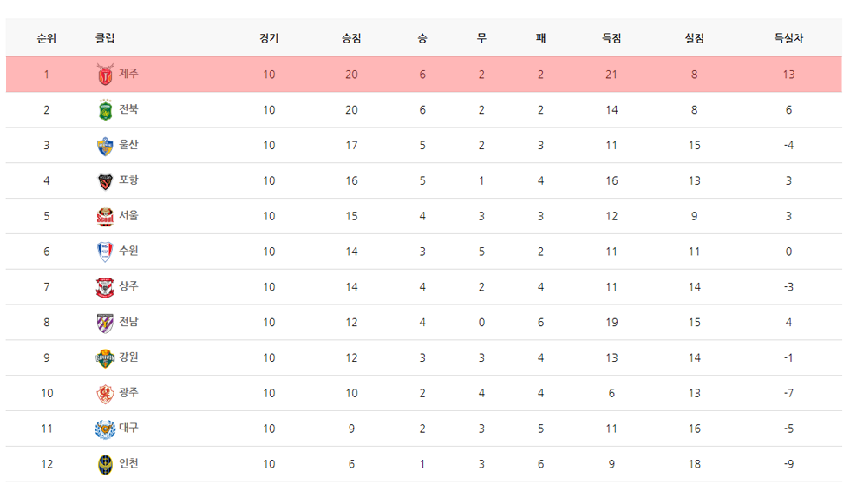The height and width of the screenshot is (504, 850).
Task: Click the Suwon (수원) club emblem
Action: [105, 252]
